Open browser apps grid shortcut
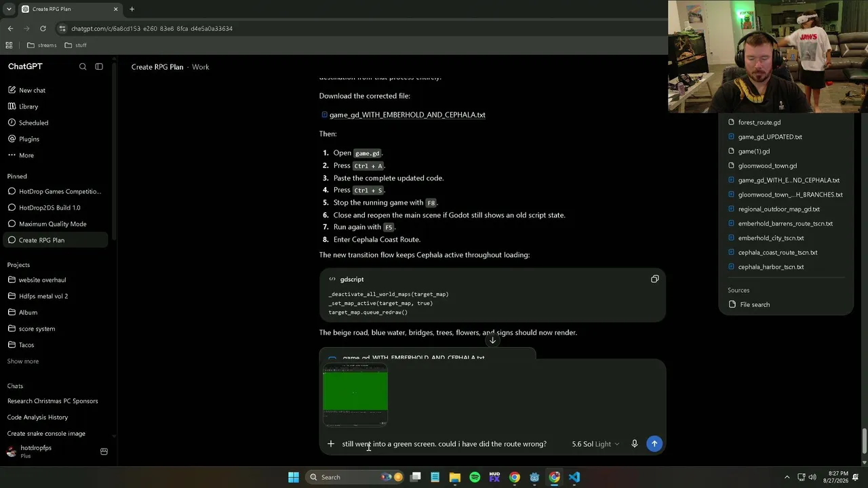Viewport: 868px width, 488px height. point(9,45)
